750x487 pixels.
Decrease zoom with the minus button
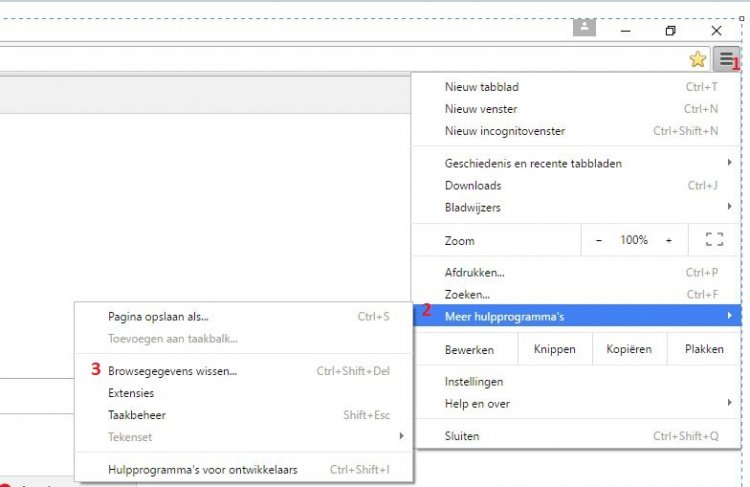click(x=599, y=240)
